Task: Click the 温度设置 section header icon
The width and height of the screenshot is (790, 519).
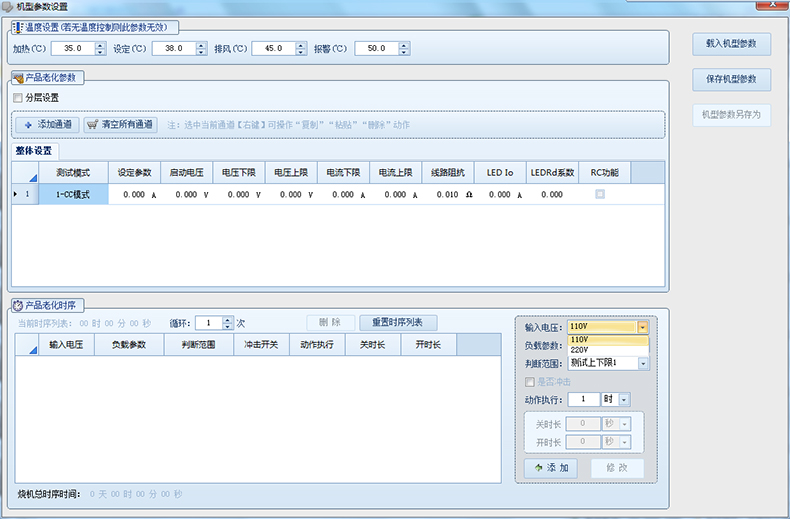Action: pos(16,27)
